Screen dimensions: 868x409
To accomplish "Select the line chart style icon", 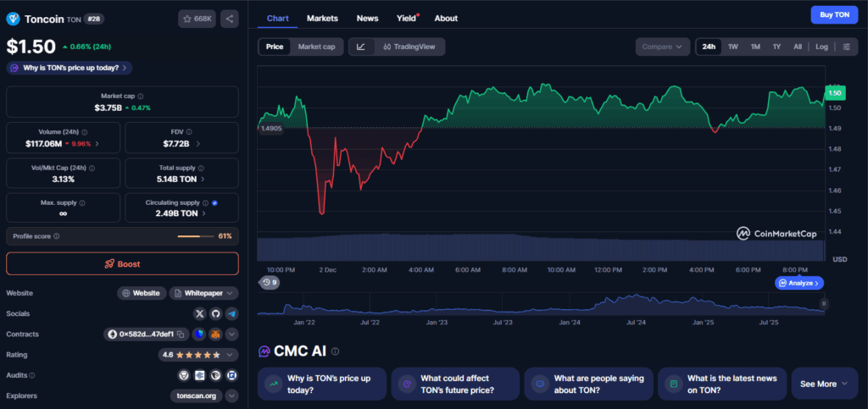I will pyautogui.click(x=361, y=47).
